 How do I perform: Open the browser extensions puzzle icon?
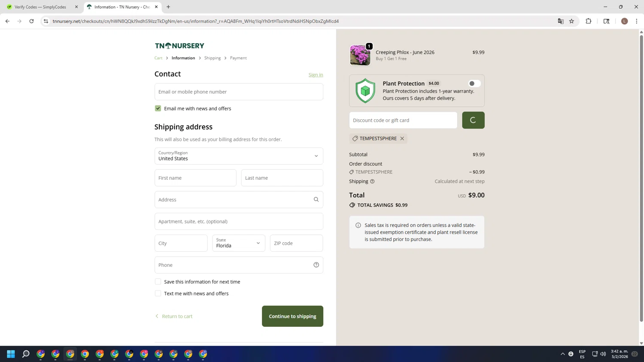coord(588,21)
